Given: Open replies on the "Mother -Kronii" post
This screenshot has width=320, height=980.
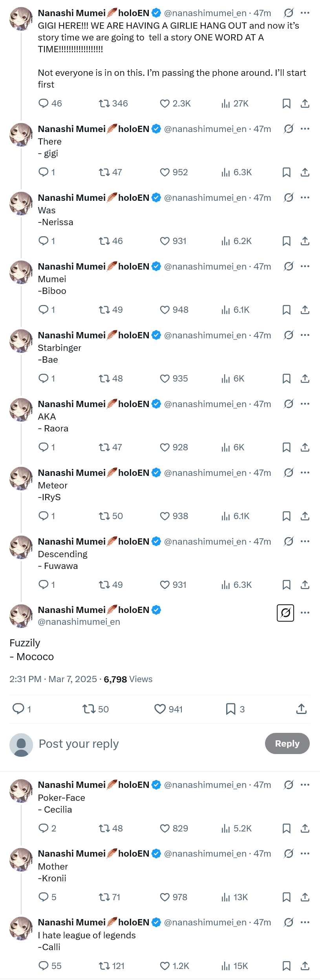Looking at the screenshot, I should [x=44, y=897].
